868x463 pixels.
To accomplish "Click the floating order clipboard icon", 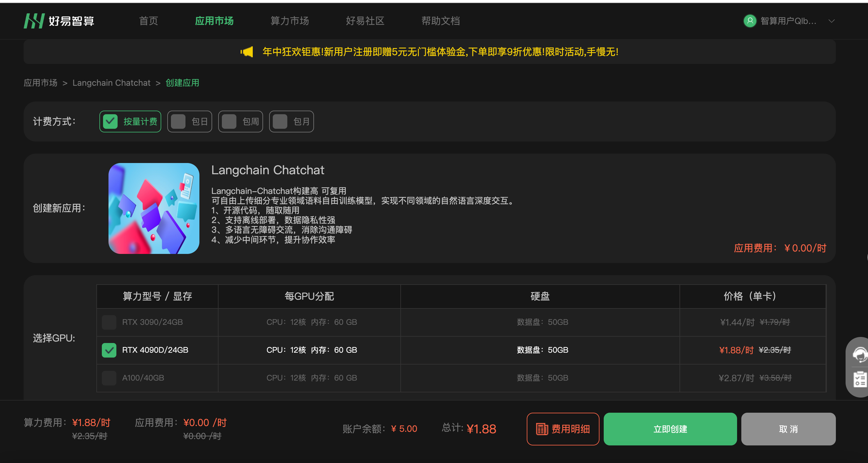I will tap(860, 379).
